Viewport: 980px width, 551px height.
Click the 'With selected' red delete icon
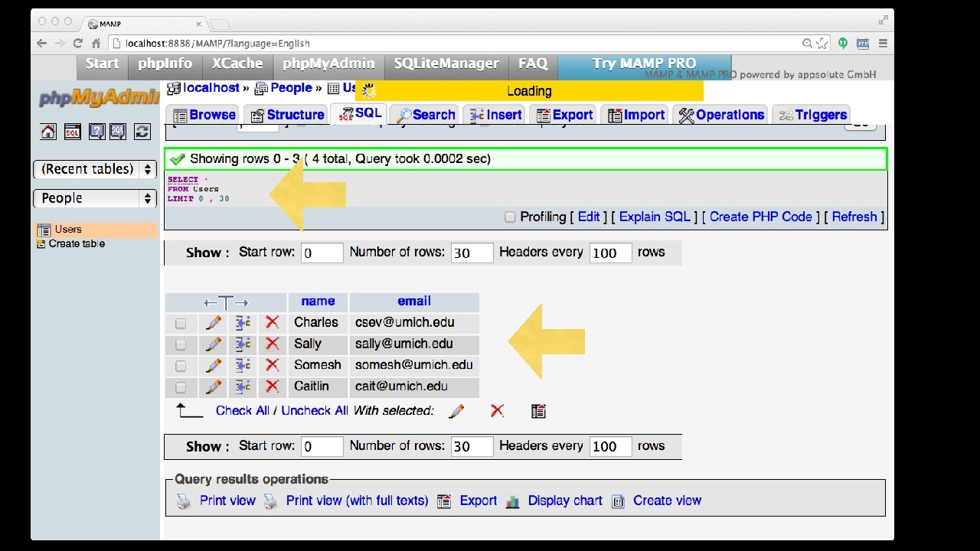click(497, 411)
